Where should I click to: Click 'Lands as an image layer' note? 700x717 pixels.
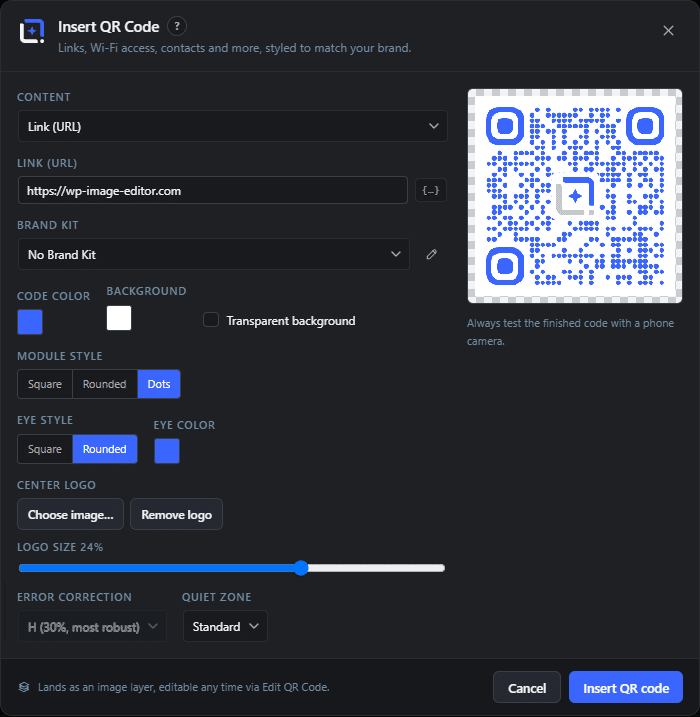click(x=183, y=687)
